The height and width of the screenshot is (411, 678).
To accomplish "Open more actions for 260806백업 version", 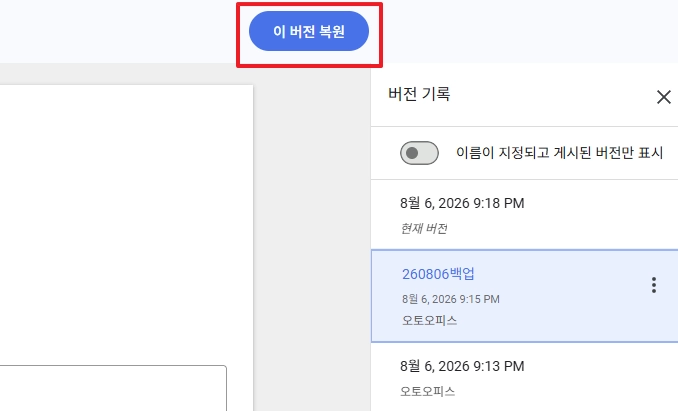I will coord(654,285).
